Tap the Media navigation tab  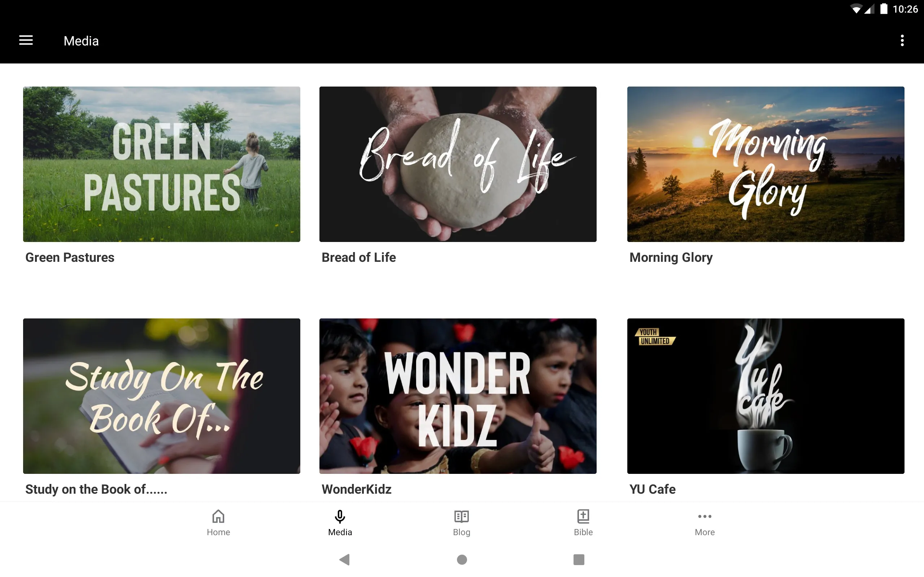pos(340,523)
